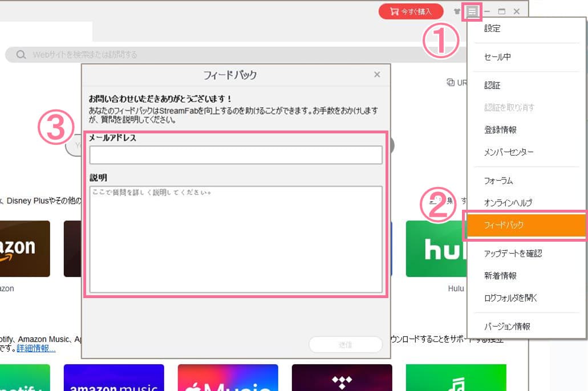
Task: Choose セール中 menu entry
Action: (497, 57)
